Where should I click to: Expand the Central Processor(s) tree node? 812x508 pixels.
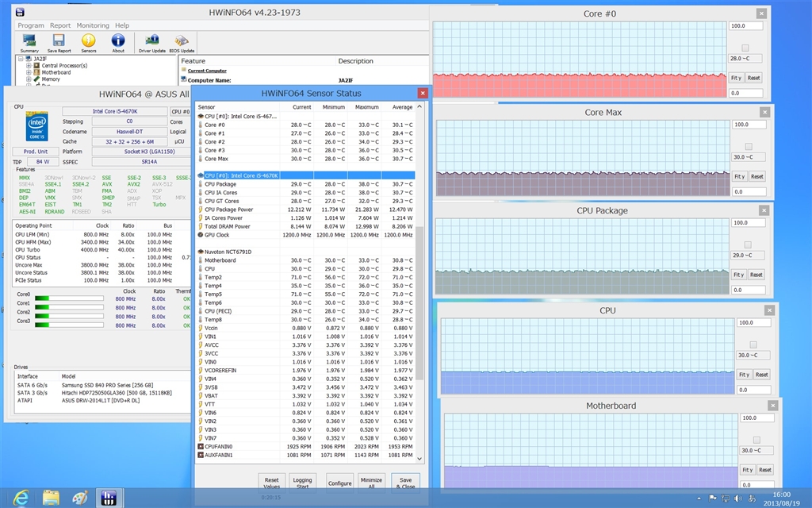[29, 66]
